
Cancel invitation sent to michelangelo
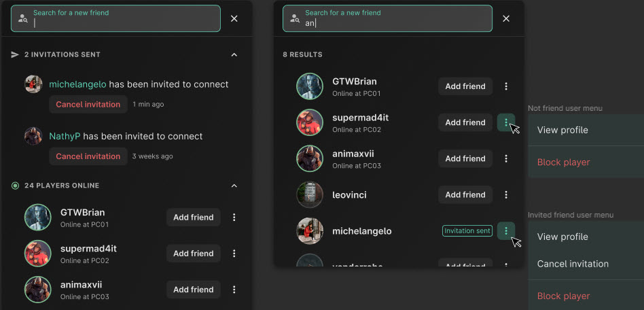tap(88, 105)
